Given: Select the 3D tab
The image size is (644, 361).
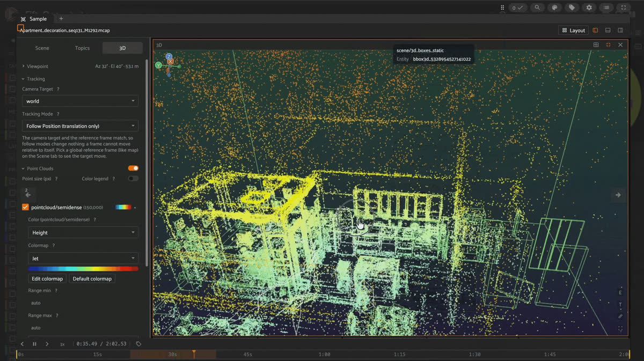Looking at the screenshot, I should coord(122,48).
